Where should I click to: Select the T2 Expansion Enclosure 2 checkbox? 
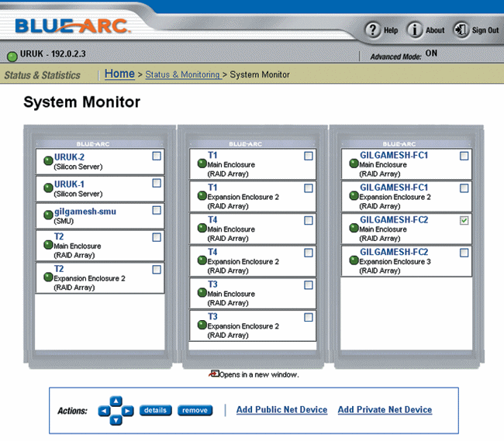(157, 270)
